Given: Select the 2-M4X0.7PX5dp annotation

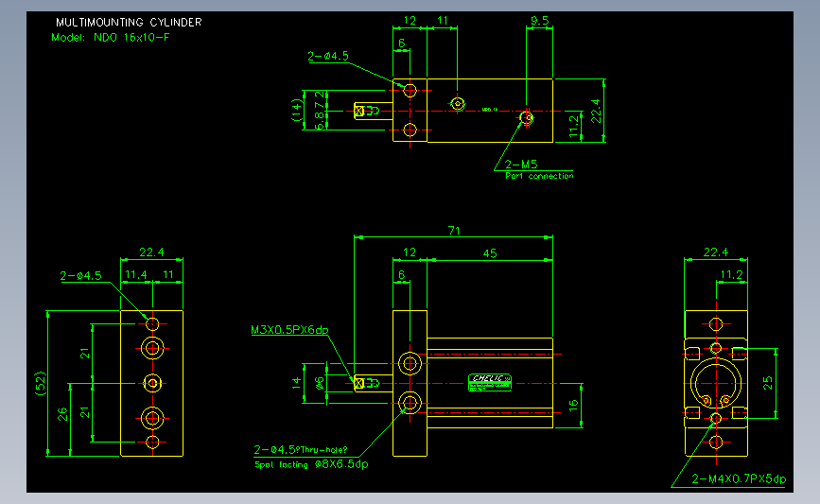Looking at the screenshot, I should click(739, 478).
